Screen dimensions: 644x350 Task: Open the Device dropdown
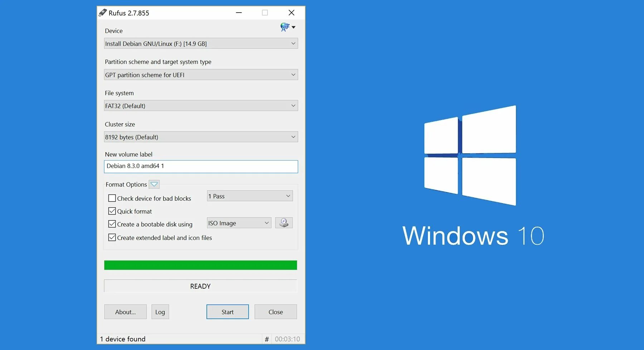click(201, 44)
